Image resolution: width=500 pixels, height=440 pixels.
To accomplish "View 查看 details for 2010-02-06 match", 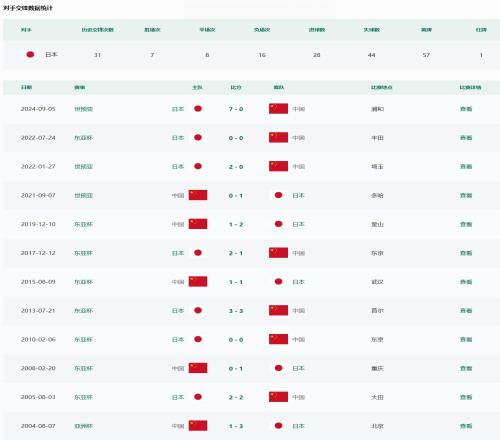I will pyautogui.click(x=466, y=339).
